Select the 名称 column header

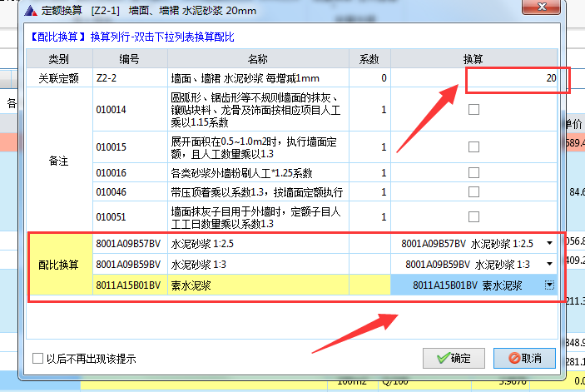(x=258, y=59)
